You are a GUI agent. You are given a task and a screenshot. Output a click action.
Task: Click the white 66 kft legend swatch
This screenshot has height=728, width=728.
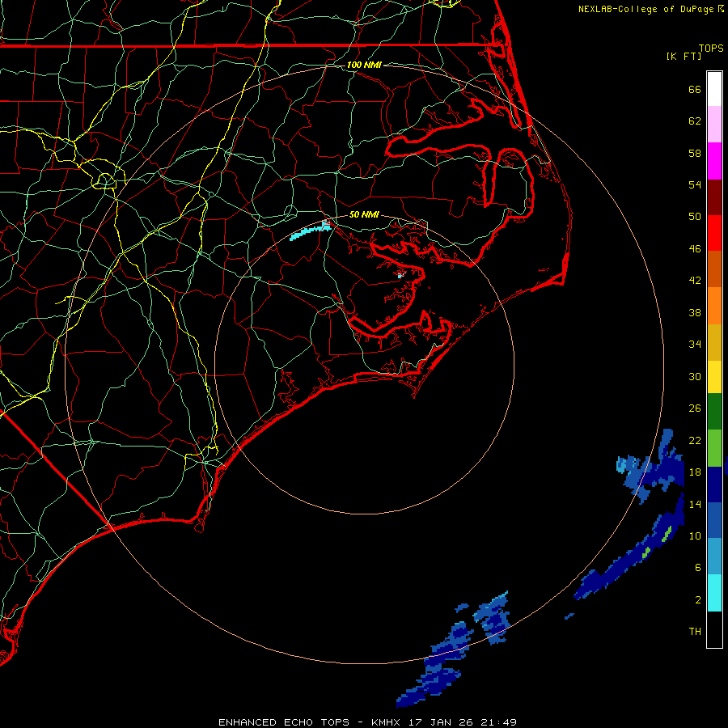coord(714,89)
